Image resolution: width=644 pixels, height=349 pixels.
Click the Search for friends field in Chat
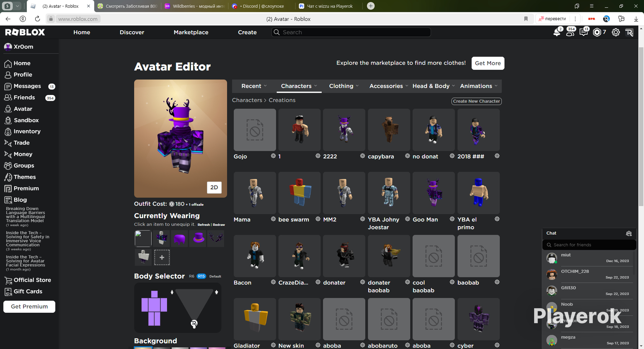pyautogui.click(x=589, y=245)
